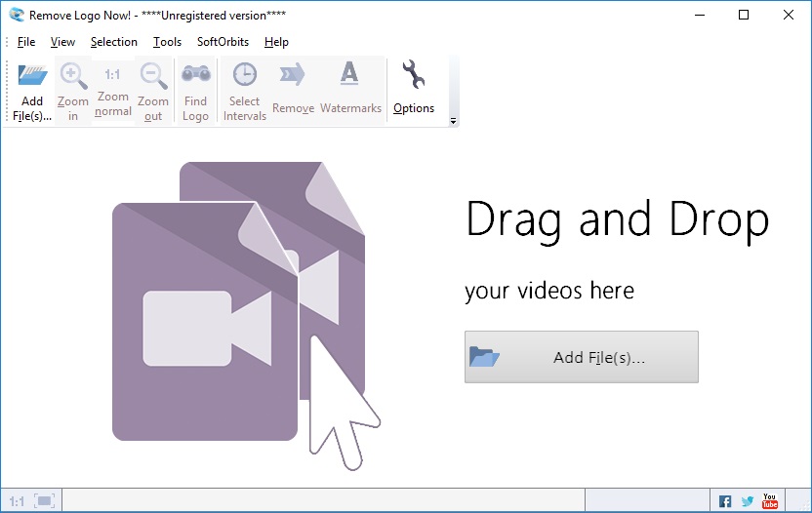This screenshot has height=513, width=812.
Task: Open the SoftOrbits menu
Action: (223, 42)
